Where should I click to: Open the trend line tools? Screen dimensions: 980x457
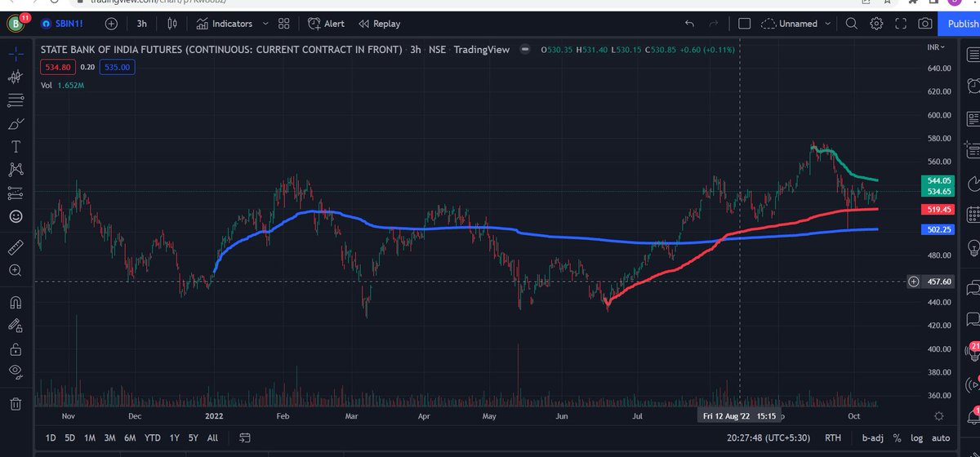pyautogui.click(x=16, y=101)
